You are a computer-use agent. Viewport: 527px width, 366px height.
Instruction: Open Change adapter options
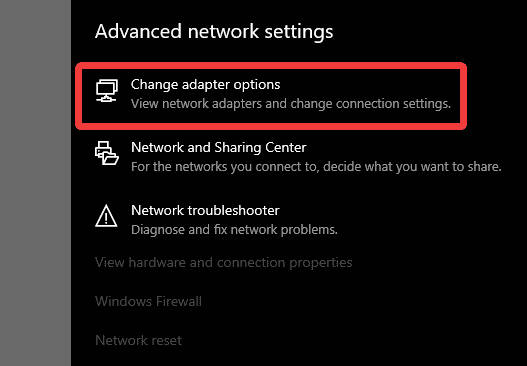(205, 85)
